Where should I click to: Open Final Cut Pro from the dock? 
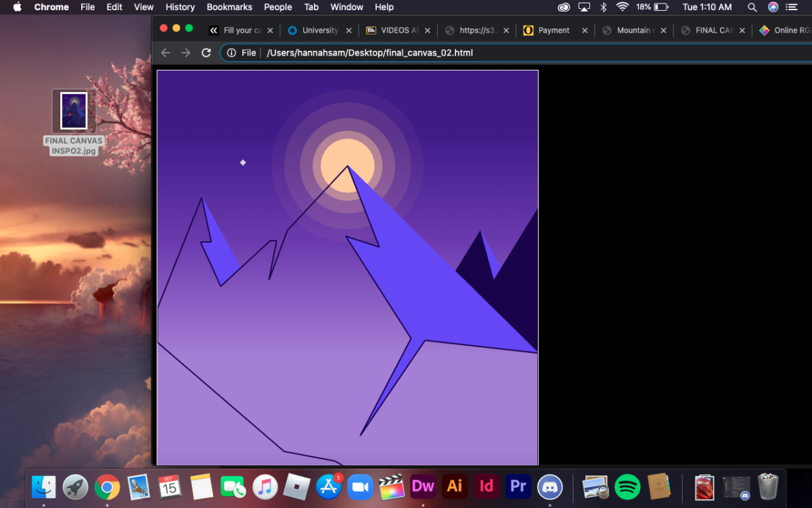pyautogui.click(x=391, y=486)
